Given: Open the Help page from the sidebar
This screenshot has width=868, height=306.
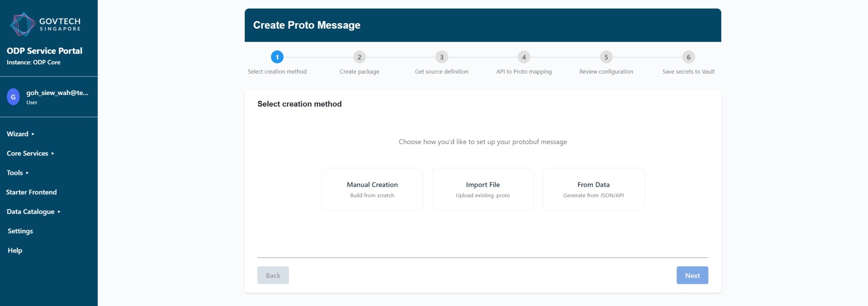Looking at the screenshot, I should (15, 250).
